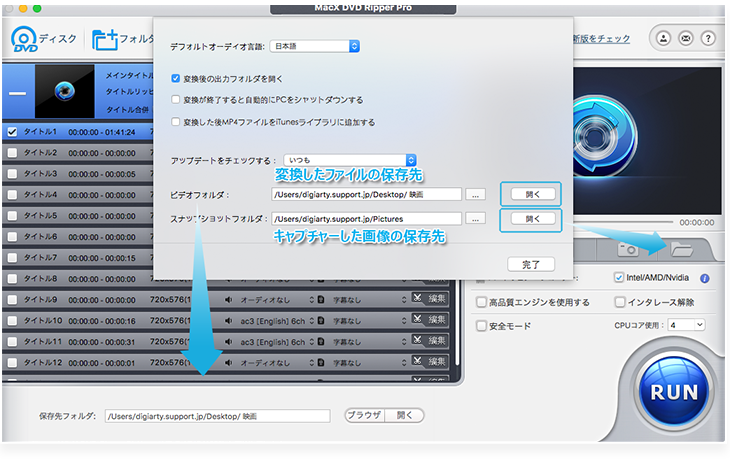Enable 高品質エンジンを使用する checkbox
Screen dimensions: 730x460
tap(481, 303)
